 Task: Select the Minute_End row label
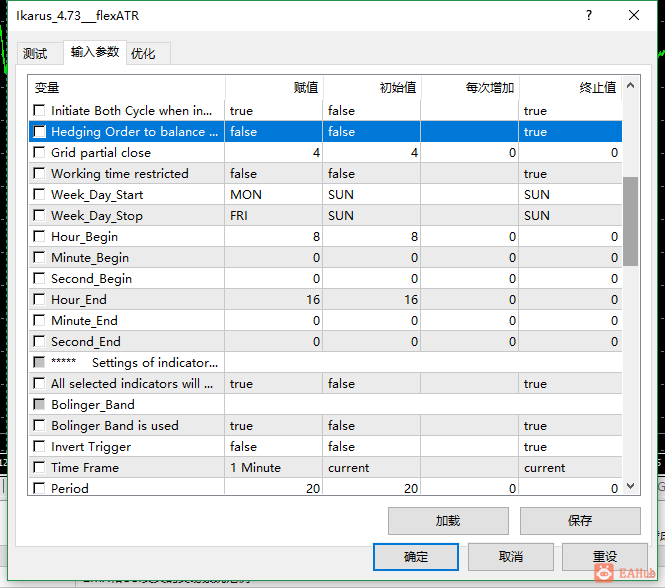84,320
